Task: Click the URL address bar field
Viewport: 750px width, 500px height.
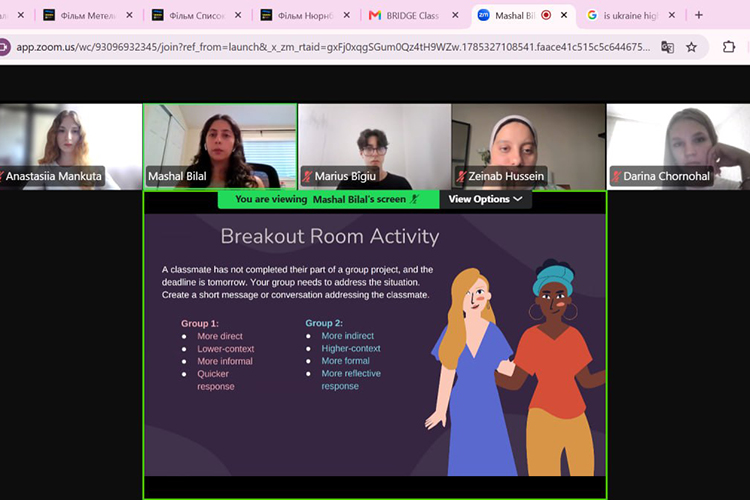Action: pos(333,47)
